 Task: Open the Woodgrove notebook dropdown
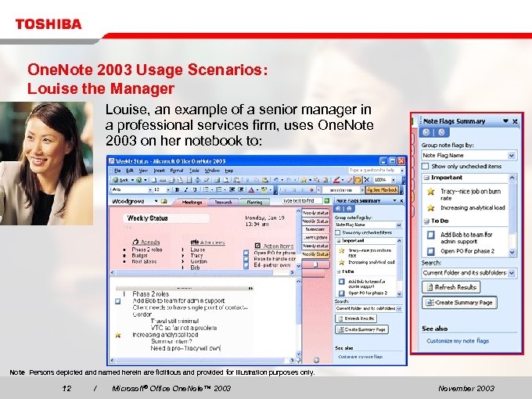click(x=156, y=201)
